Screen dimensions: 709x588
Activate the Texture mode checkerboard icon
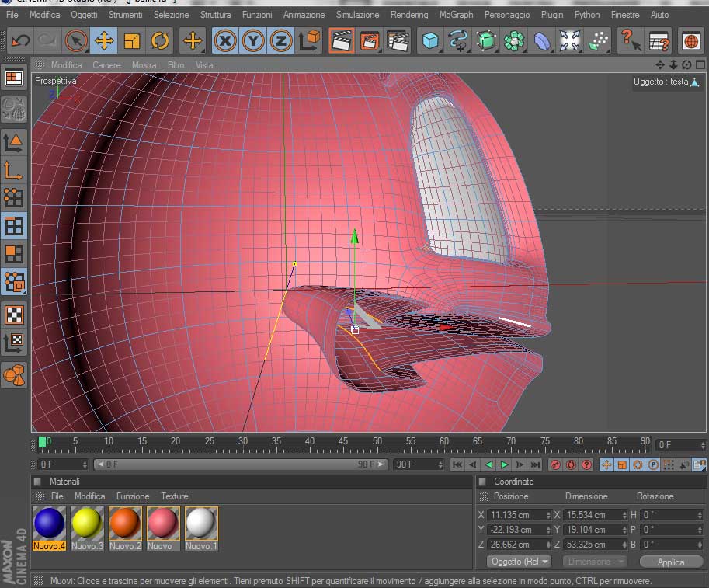[x=14, y=315]
